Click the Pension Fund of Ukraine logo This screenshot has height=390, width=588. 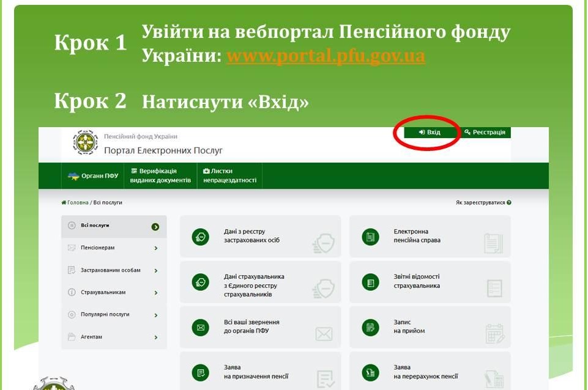click(x=85, y=142)
